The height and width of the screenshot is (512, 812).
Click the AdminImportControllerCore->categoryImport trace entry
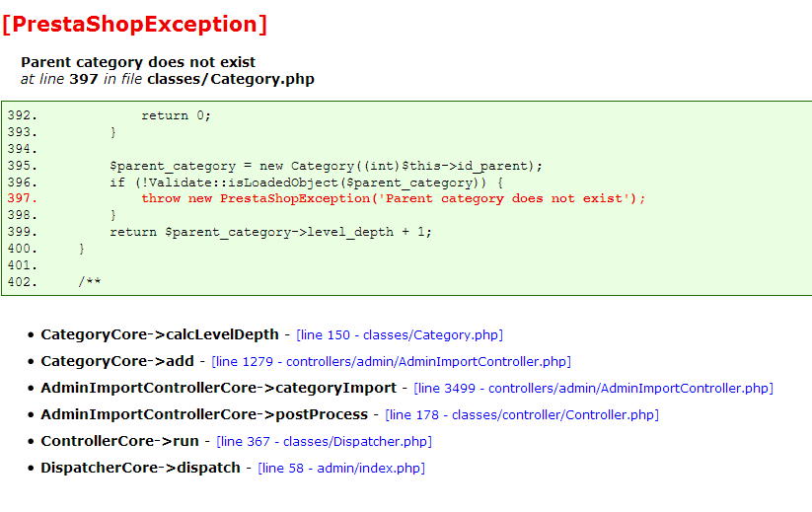click(x=218, y=388)
